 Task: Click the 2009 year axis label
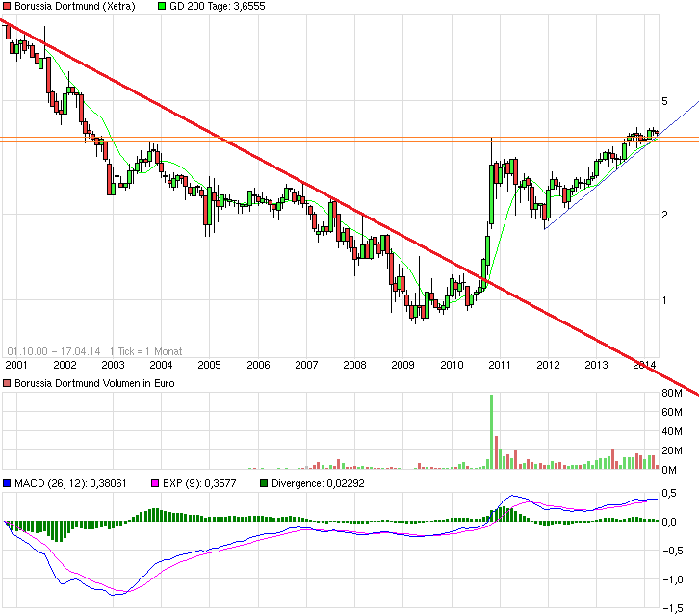tap(402, 365)
